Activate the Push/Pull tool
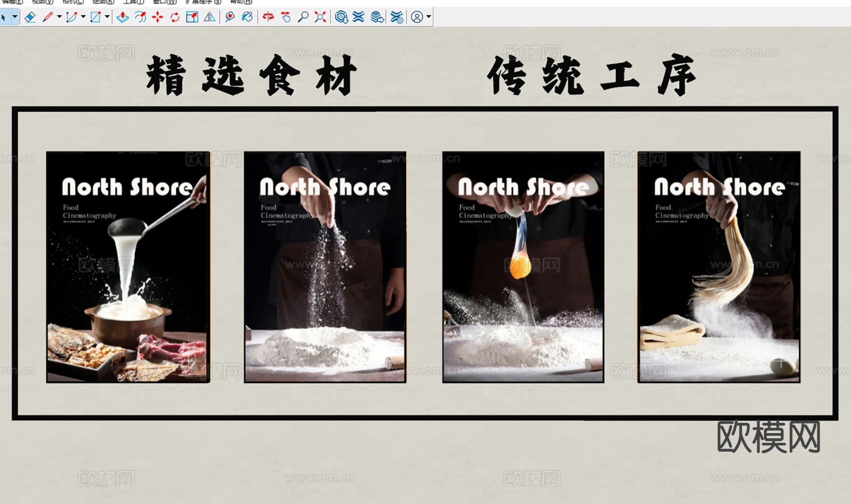The height and width of the screenshot is (504, 851). (x=122, y=17)
